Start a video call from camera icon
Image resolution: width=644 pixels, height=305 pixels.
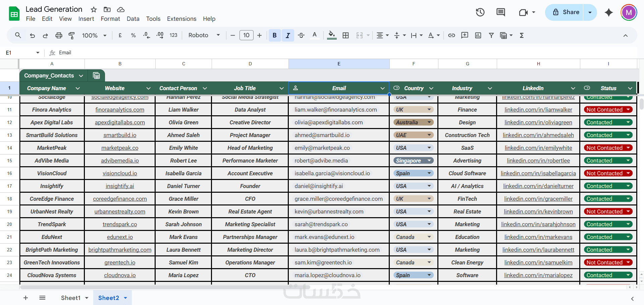click(523, 12)
